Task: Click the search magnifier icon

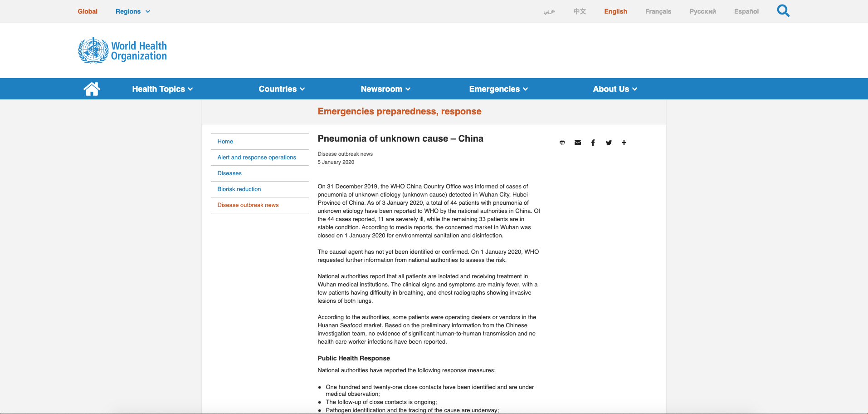Action: (x=783, y=11)
